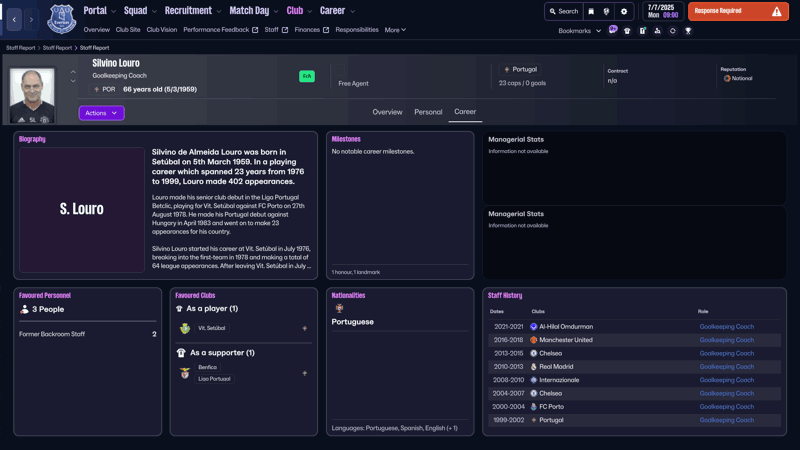Open the circular scouting icon in the bookmarks bar
This screenshot has width=800, height=450.
pos(672,31)
